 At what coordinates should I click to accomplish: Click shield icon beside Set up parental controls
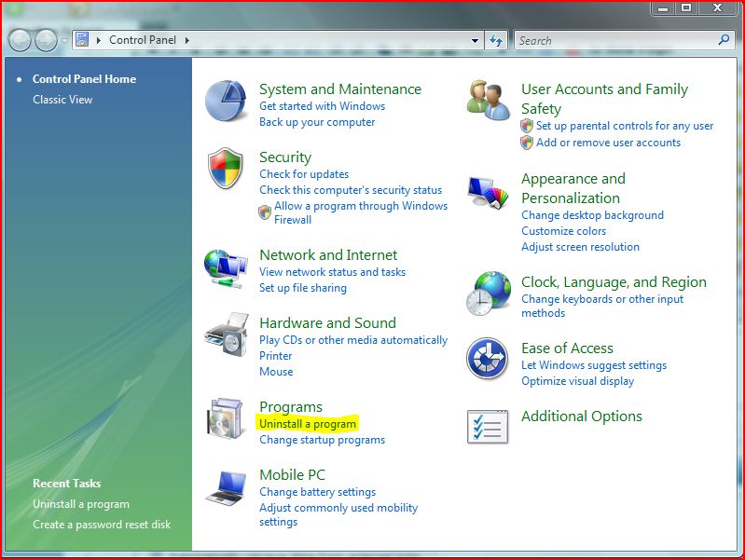coord(527,126)
